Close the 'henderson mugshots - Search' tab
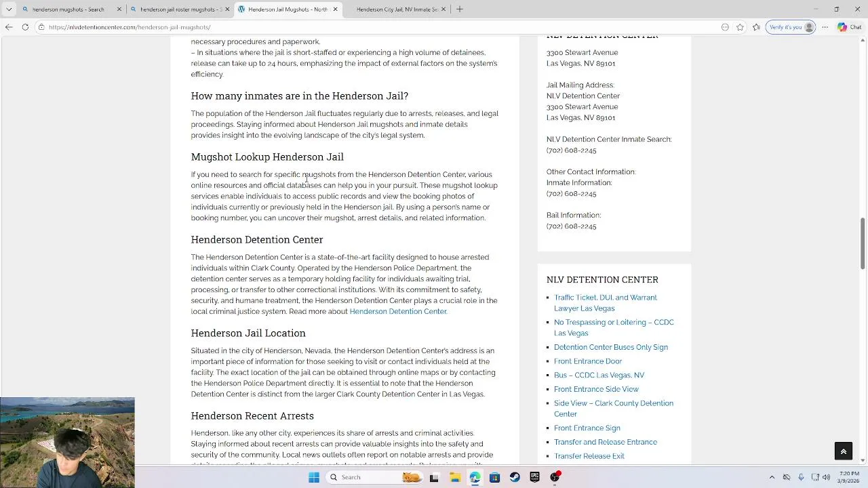Screen dimensions: 868x488 point(119,9)
